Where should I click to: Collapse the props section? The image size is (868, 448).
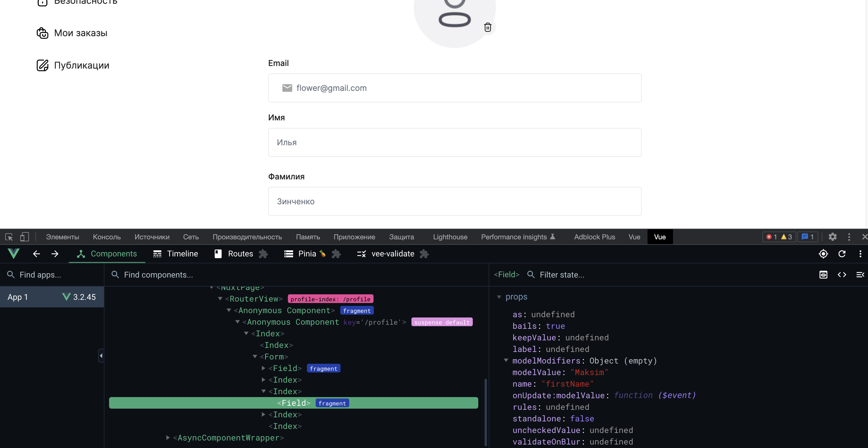[499, 297]
